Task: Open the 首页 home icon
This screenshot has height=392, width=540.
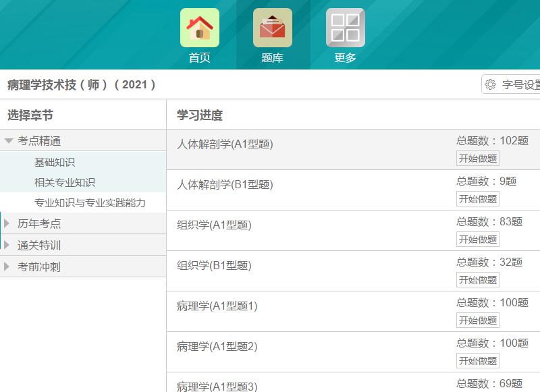Action: click(200, 28)
